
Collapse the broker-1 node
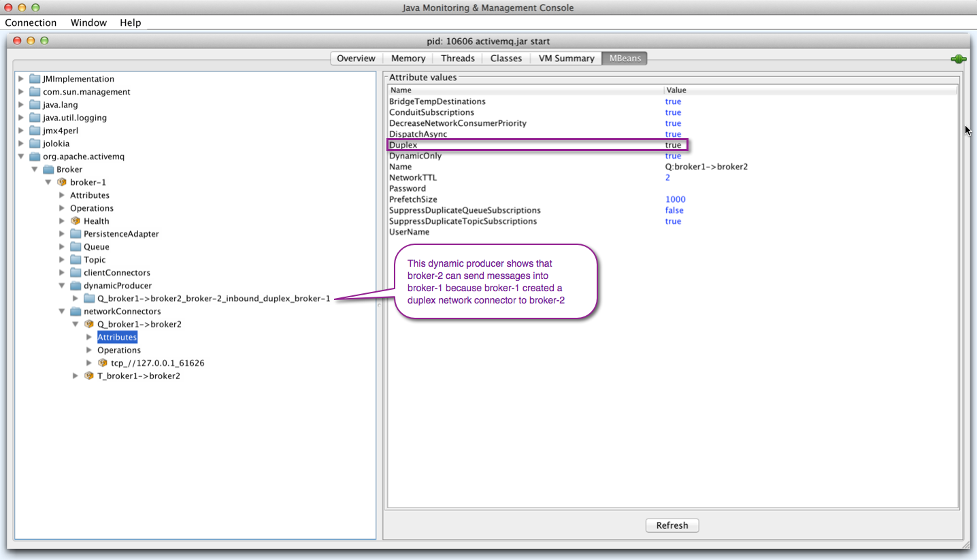(48, 182)
